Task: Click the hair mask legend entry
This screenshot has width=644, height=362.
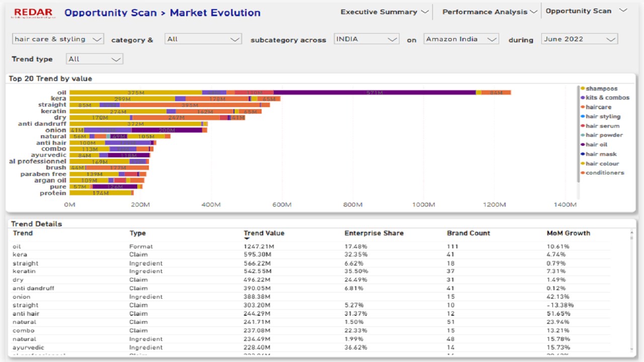Action: (x=601, y=154)
